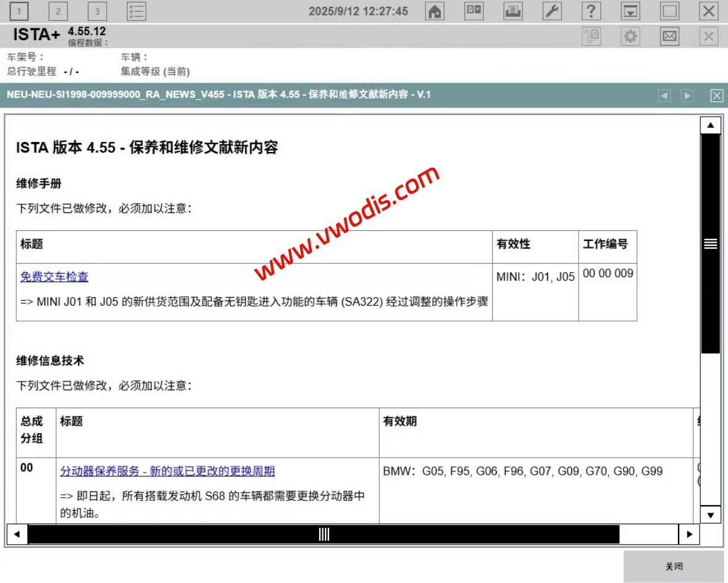Open help via question mark icon

pyautogui.click(x=591, y=11)
